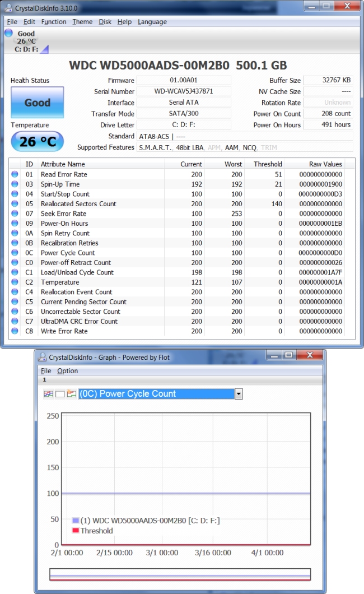Viewport: 364px width, 594px height.
Task: Click the Firmware field 01.00A01
Action: (184, 80)
